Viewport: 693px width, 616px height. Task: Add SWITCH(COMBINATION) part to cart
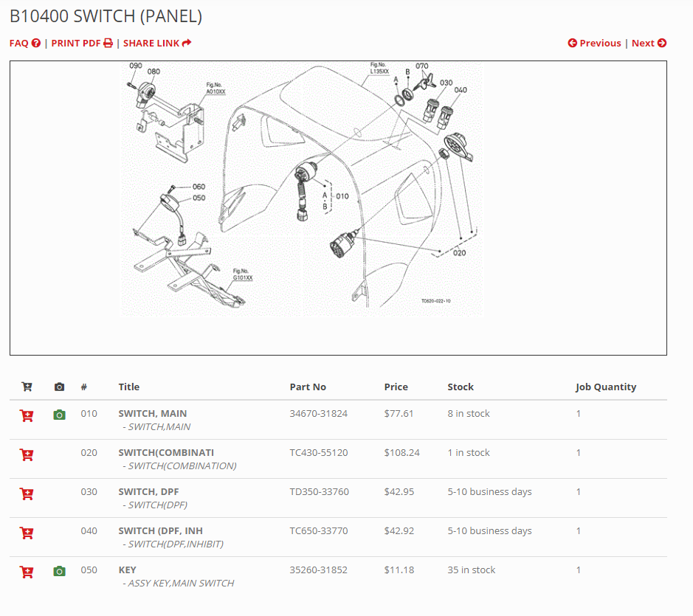27,454
